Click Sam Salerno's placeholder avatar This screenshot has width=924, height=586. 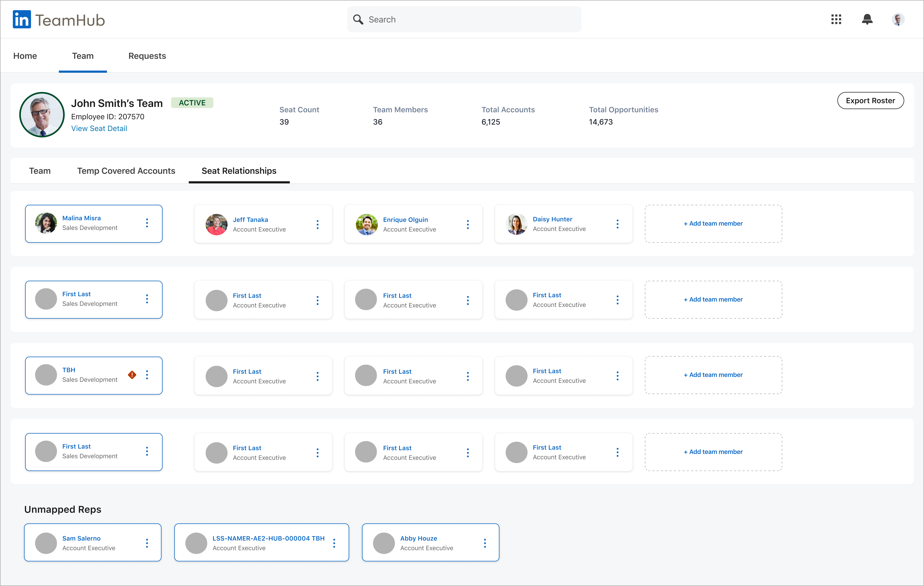[x=46, y=543]
